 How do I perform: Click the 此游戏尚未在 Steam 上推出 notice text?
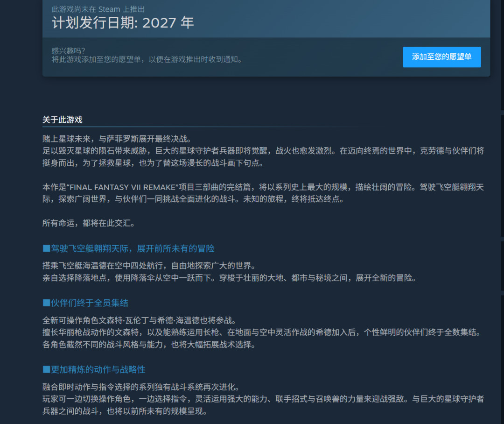click(x=98, y=9)
